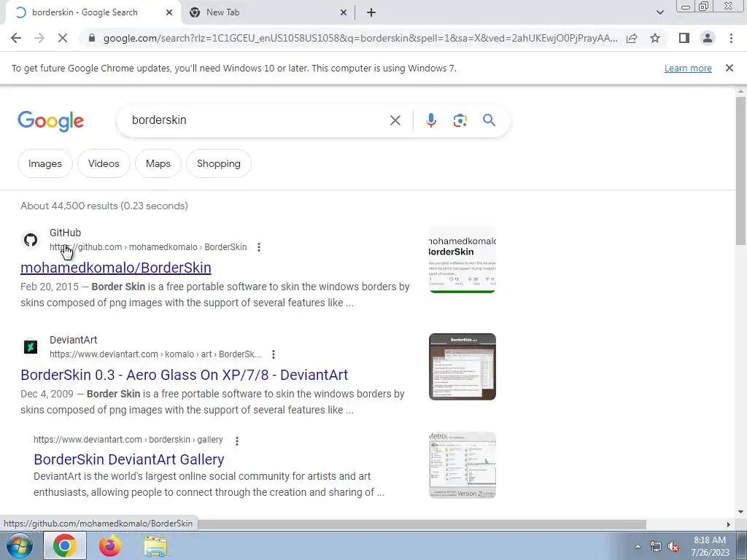This screenshot has width=747, height=560.
Task: Click the github.com mohamedkomalo breadcrumb URL
Action: click(x=148, y=247)
